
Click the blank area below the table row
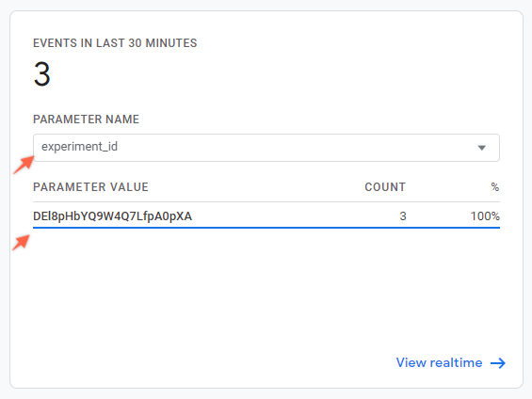coord(266,288)
